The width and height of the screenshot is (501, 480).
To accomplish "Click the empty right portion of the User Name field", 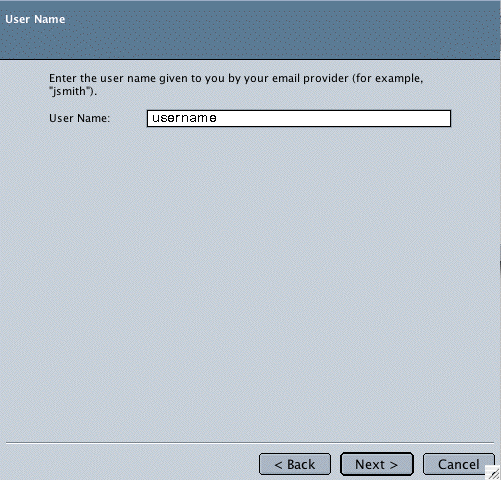I will tap(333, 118).
